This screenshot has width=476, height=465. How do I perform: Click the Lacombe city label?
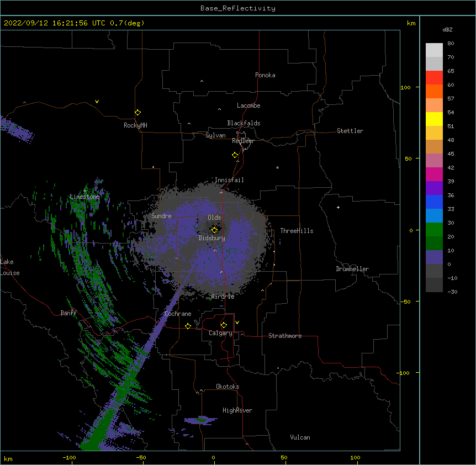(x=248, y=105)
